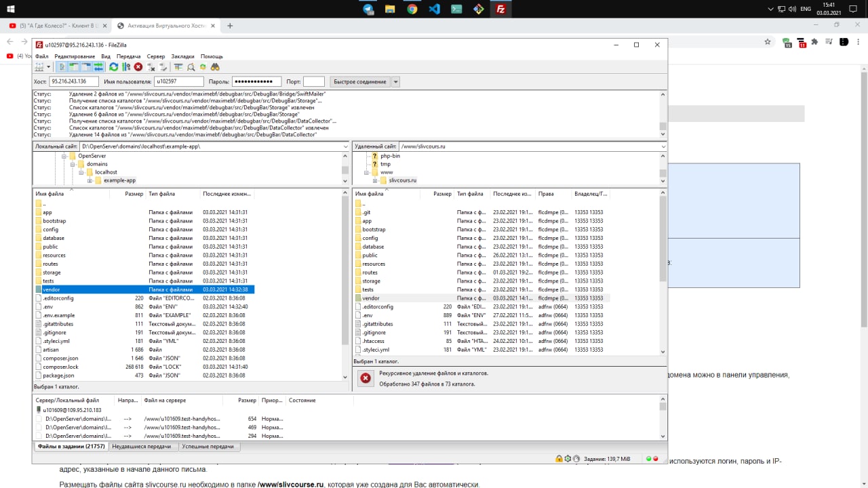Screen dimensions: 868x488
Task: Click the Пароль input field
Action: (256, 81)
